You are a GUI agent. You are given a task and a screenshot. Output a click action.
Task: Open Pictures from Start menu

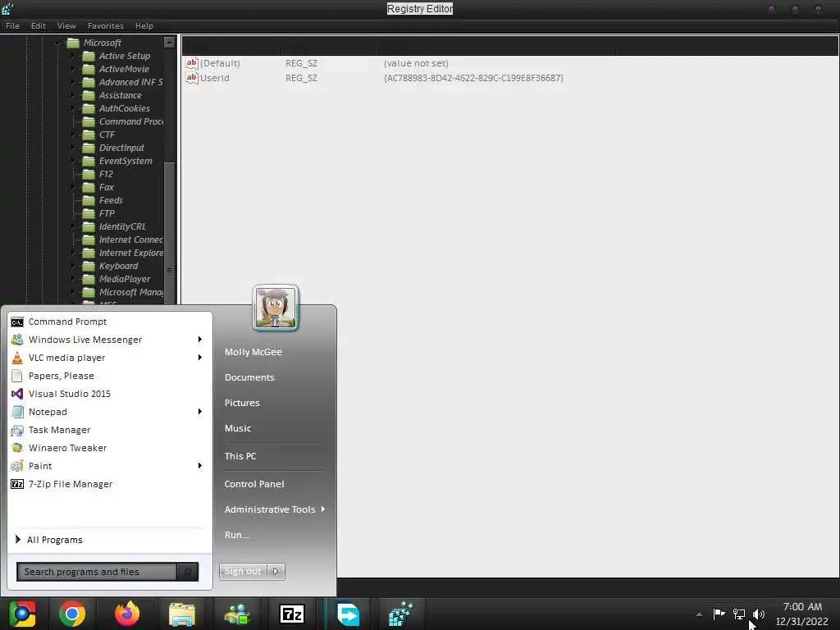pyautogui.click(x=242, y=403)
